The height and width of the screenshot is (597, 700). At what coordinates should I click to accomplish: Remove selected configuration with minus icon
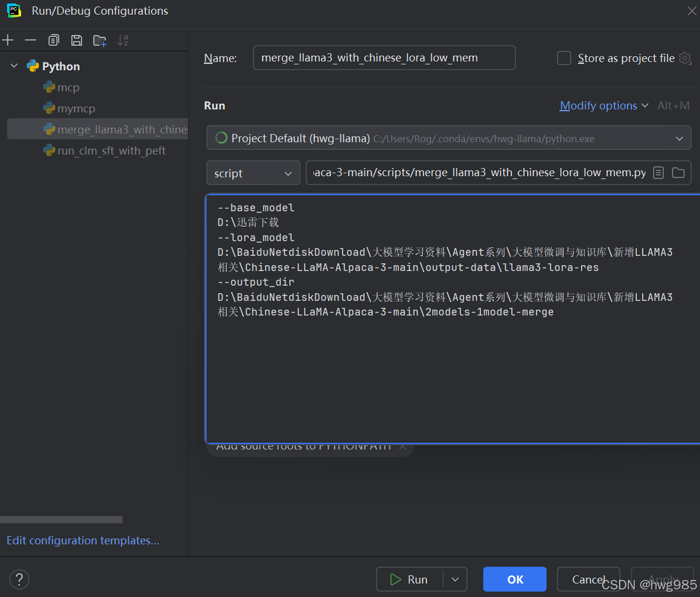coord(31,40)
